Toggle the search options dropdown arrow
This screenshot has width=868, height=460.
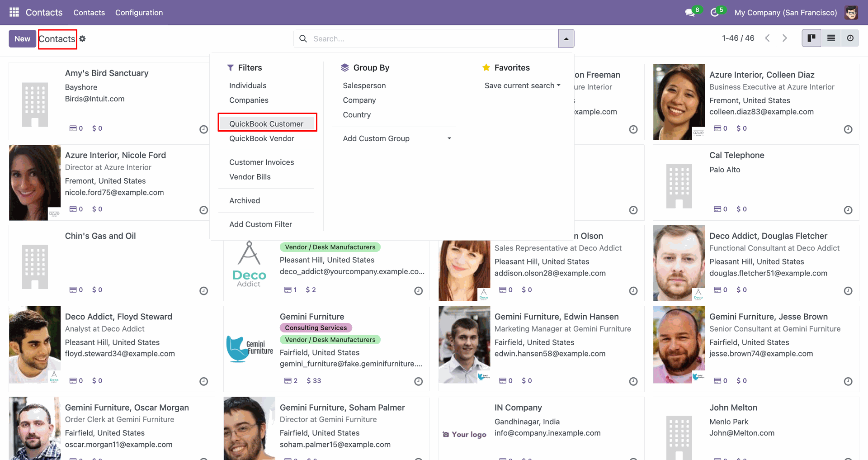coord(566,39)
